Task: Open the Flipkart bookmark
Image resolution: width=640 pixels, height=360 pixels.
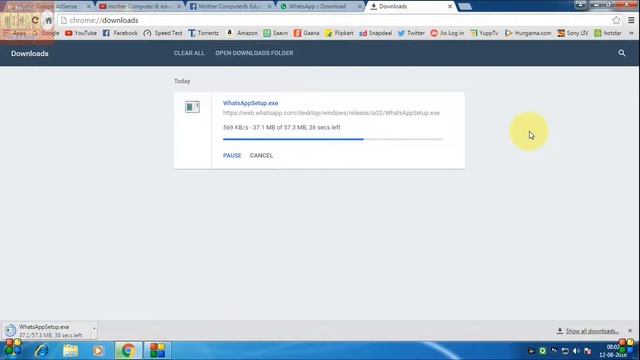Action: [x=339, y=33]
